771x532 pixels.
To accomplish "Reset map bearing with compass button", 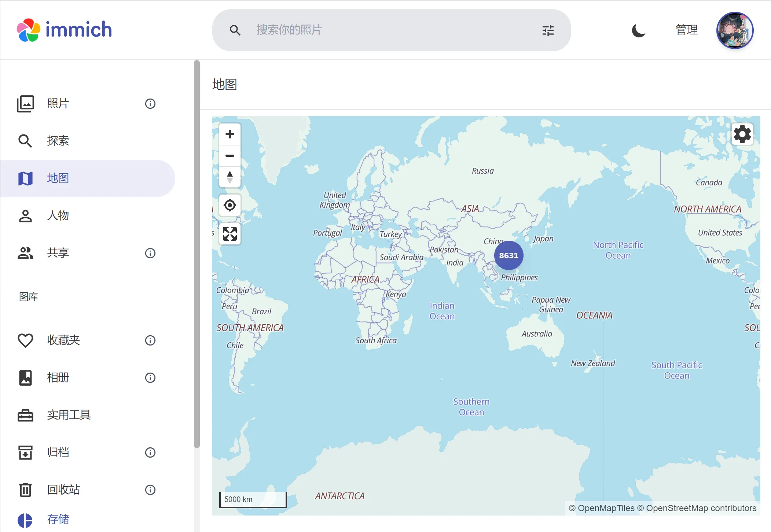I will (x=230, y=177).
